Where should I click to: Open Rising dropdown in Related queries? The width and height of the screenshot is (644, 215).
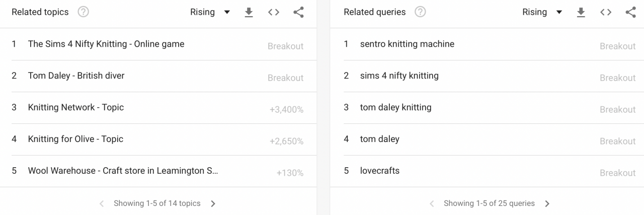(542, 13)
